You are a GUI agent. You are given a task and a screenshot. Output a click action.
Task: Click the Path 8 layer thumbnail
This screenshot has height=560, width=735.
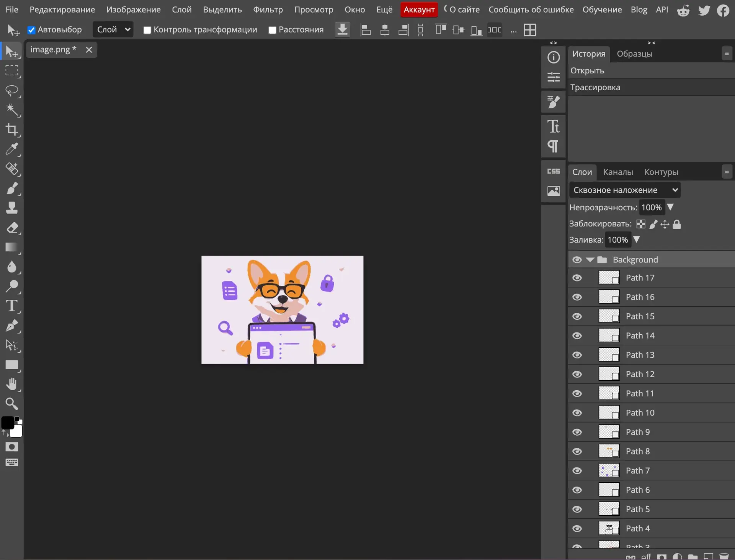[x=609, y=451]
